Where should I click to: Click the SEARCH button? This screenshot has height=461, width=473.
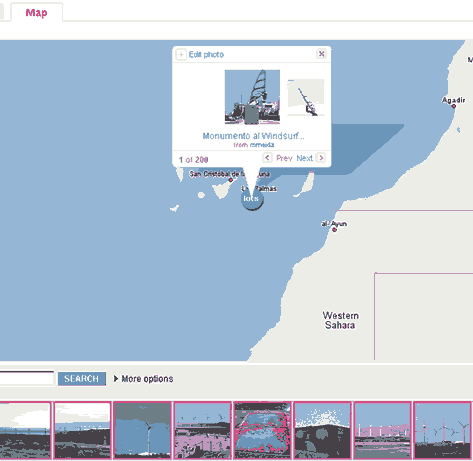(x=82, y=379)
